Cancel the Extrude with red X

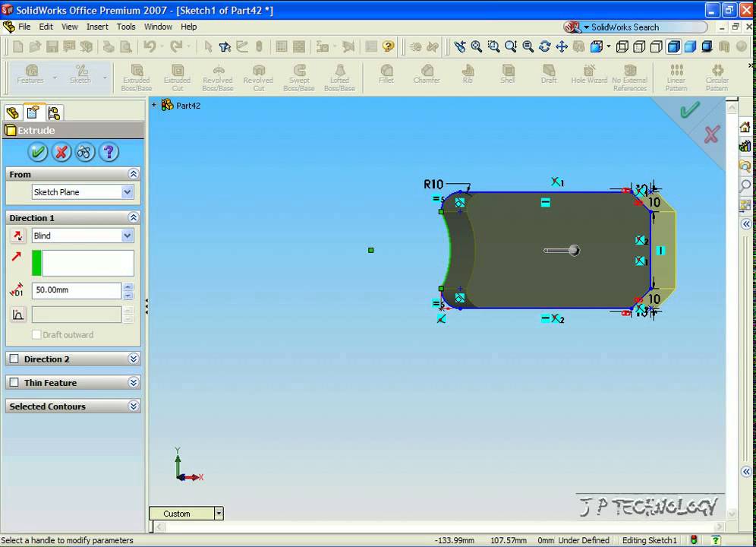61,152
